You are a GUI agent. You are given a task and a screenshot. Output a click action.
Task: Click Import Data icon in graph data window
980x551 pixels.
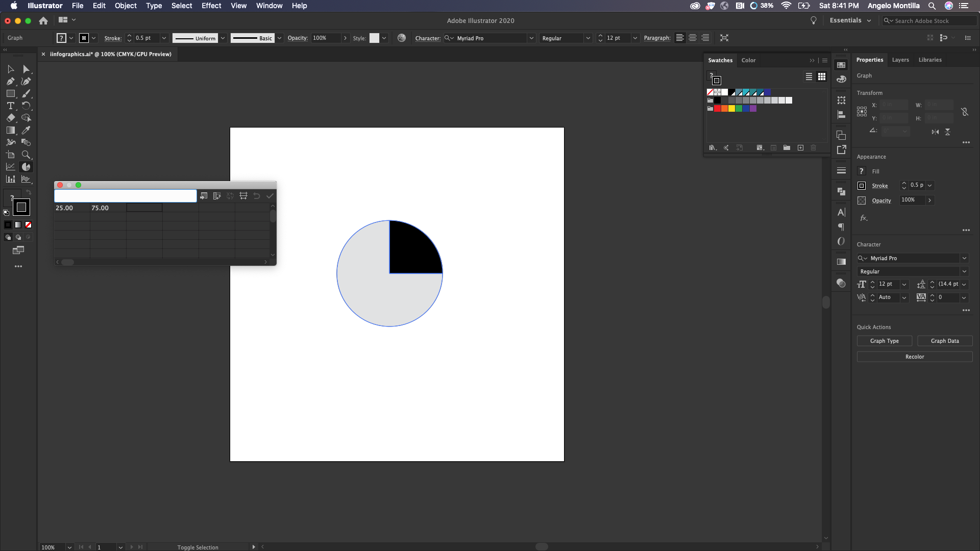tap(204, 196)
